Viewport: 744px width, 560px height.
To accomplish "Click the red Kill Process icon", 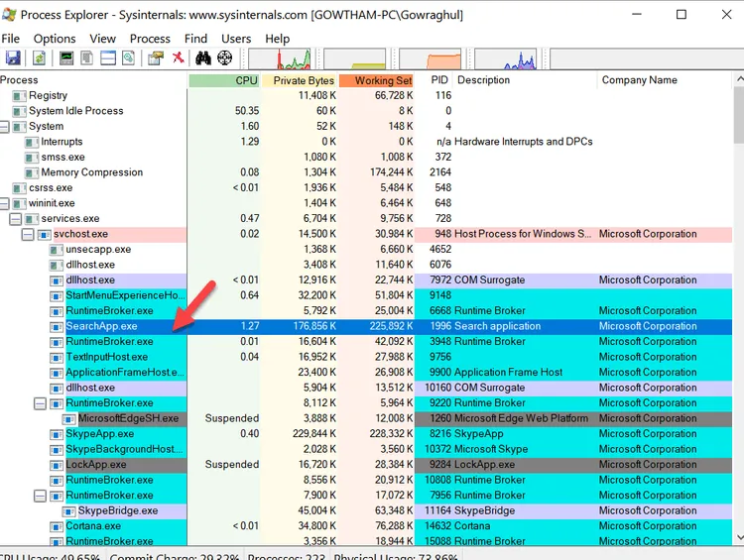I will [179, 57].
